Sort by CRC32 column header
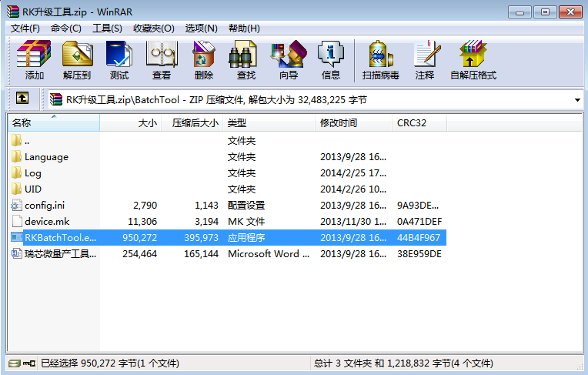 coord(419,122)
